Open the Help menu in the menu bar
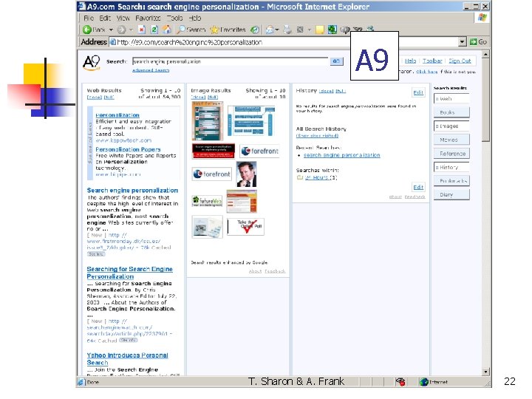 pyautogui.click(x=195, y=18)
